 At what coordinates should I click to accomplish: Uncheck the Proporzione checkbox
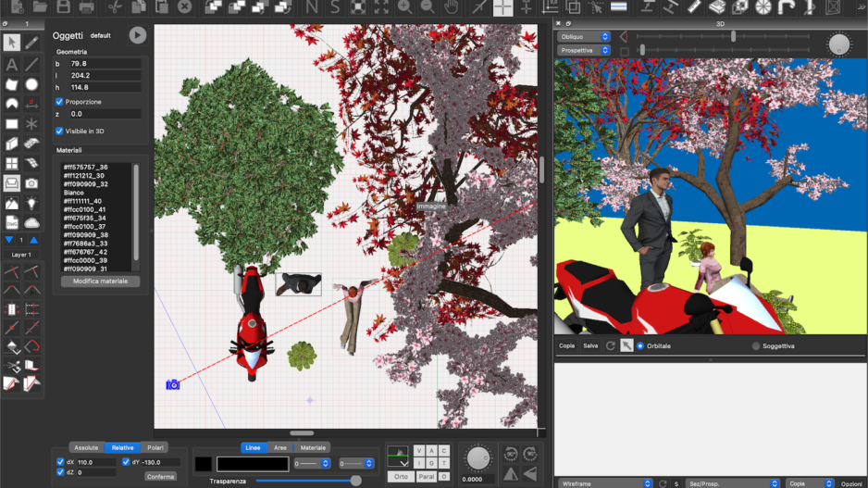click(x=60, y=102)
